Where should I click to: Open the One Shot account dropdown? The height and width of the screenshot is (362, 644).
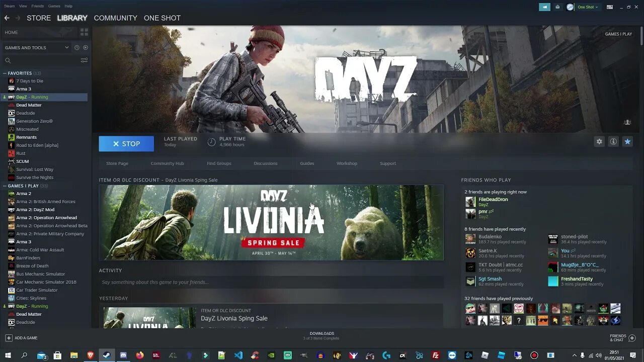[588, 7]
